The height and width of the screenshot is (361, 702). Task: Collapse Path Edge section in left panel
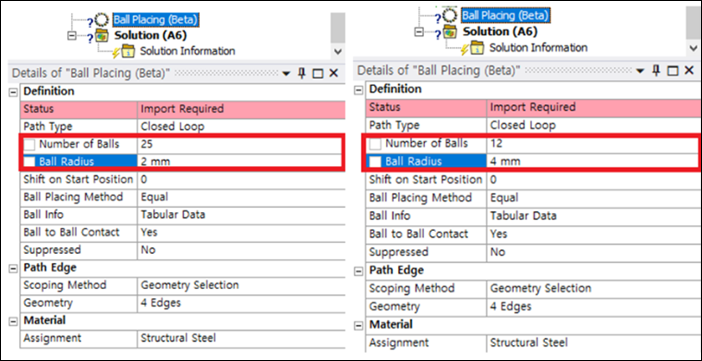13,268
